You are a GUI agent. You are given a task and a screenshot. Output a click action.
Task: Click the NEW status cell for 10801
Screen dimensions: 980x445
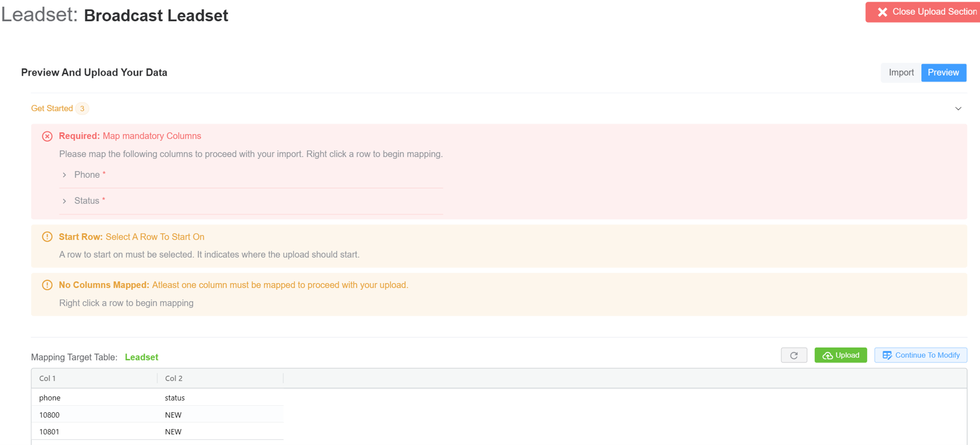pos(173,432)
